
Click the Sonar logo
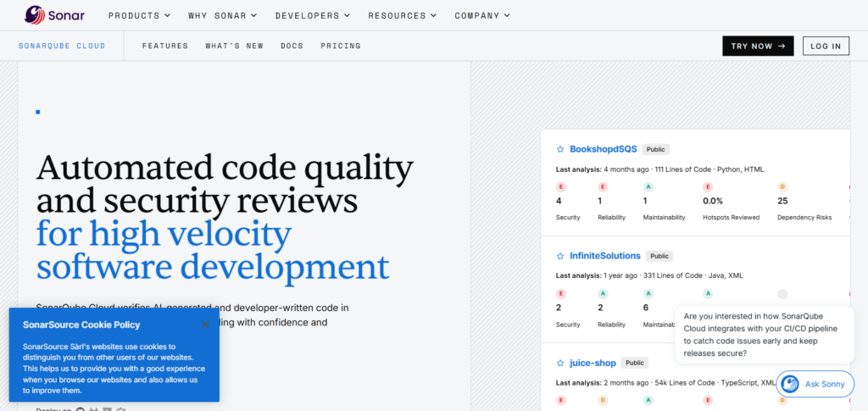(x=54, y=15)
